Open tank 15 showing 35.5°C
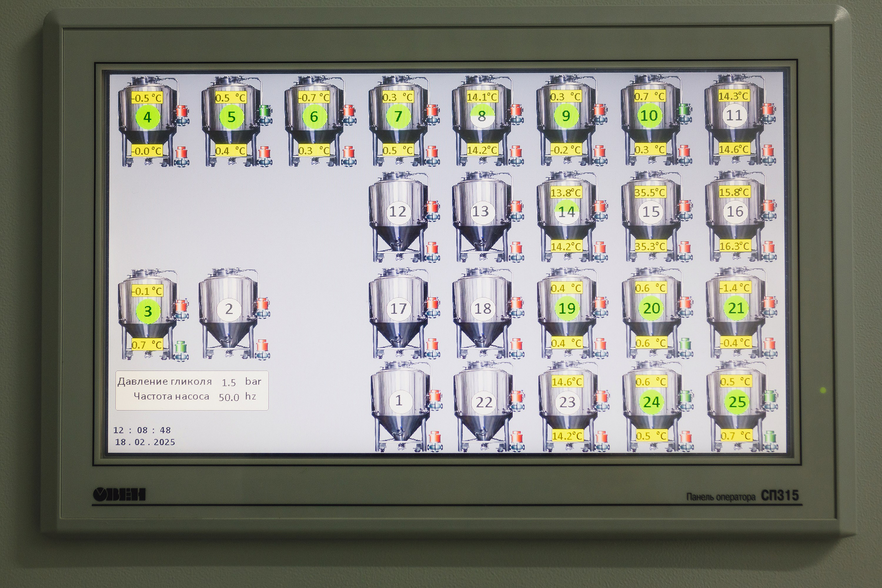 pyautogui.click(x=651, y=212)
